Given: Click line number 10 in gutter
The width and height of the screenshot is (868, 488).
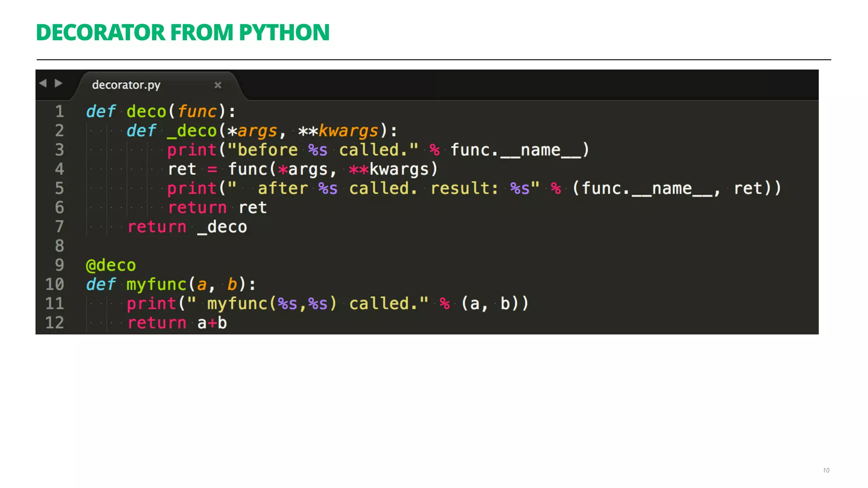Looking at the screenshot, I should pyautogui.click(x=55, y=284).
